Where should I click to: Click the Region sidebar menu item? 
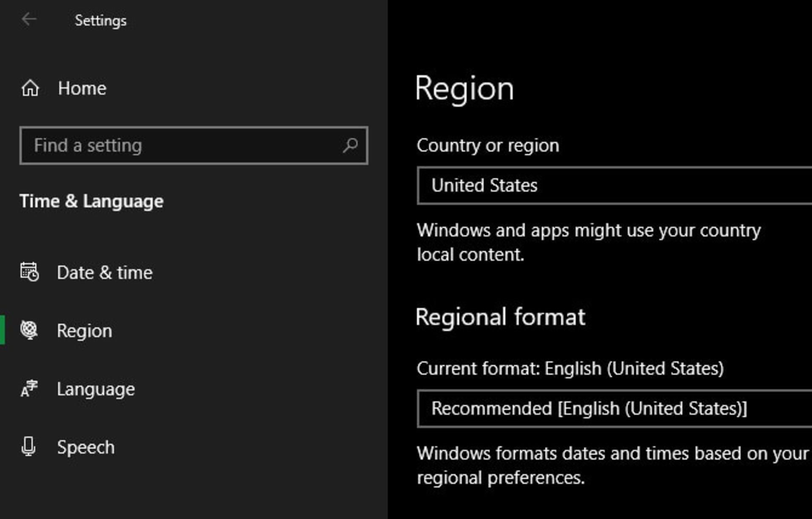(x=84, y=330)
